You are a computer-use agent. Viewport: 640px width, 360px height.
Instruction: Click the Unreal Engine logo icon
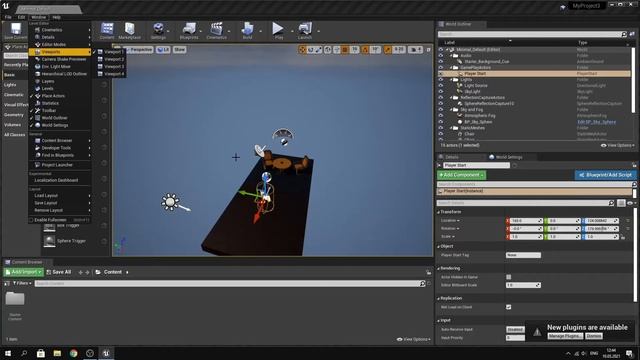(x=6, y=6)
